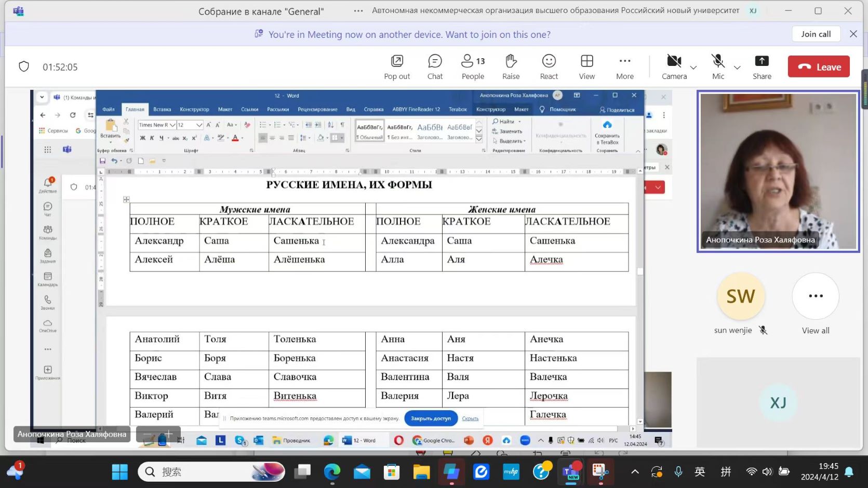Show the People participants list
868x488 pixels.
click(473, 67)
